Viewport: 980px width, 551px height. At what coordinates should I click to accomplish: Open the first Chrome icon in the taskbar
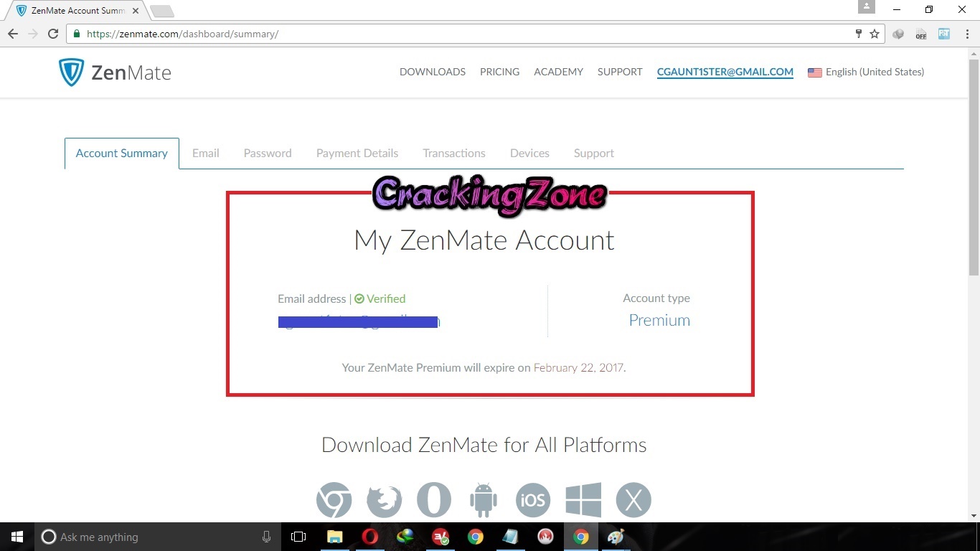coord(476,537)
